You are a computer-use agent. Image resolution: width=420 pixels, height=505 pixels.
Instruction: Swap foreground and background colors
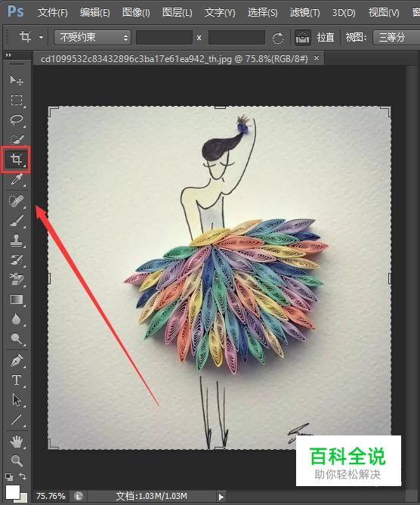[x=23, y=476]
